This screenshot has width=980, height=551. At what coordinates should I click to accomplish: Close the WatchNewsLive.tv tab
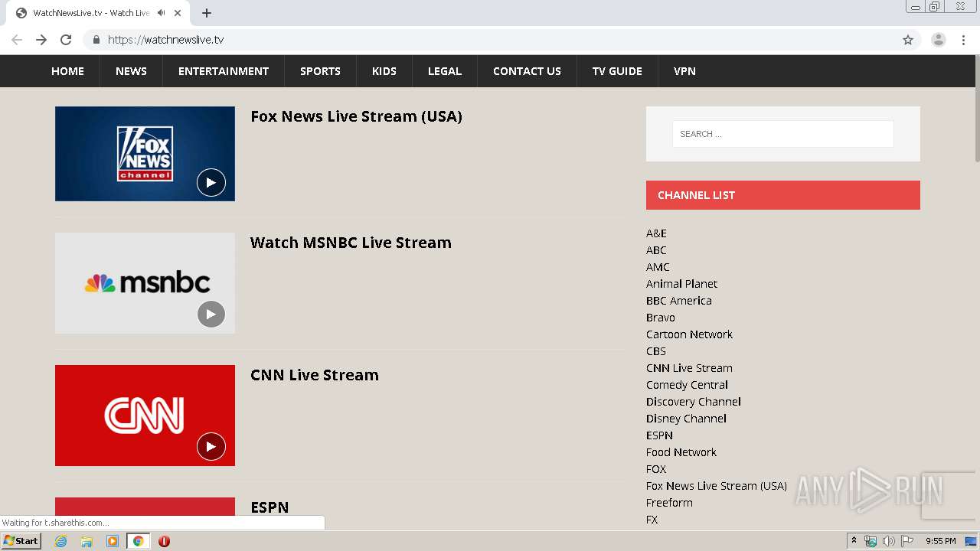(178, 13)
